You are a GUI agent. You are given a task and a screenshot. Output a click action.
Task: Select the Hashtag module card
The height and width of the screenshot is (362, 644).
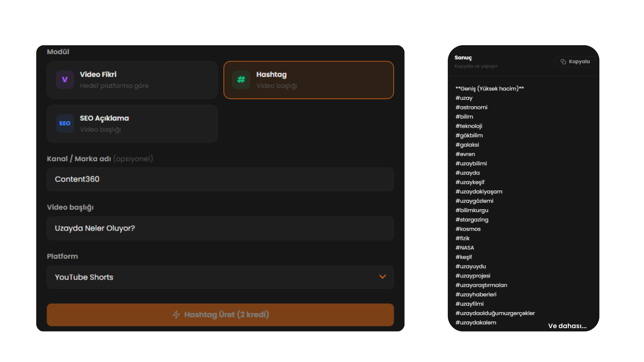[x=308, y=80]
